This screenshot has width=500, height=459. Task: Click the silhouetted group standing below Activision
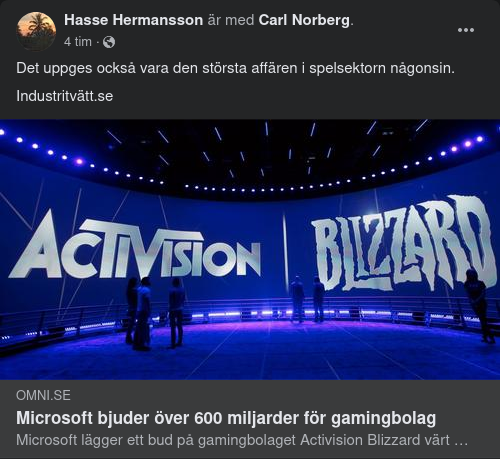(x=155, y=313)
